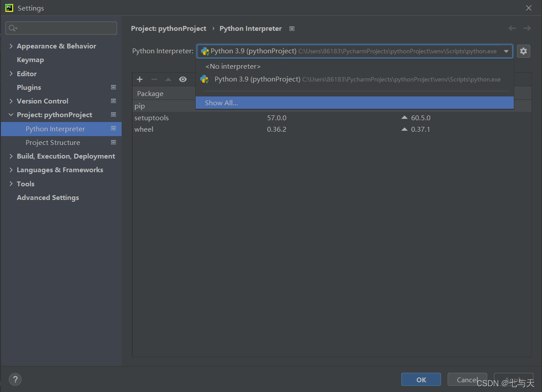Open Keymap settings
This screenshot has width=542, height=392.
[x=30, y=59]
